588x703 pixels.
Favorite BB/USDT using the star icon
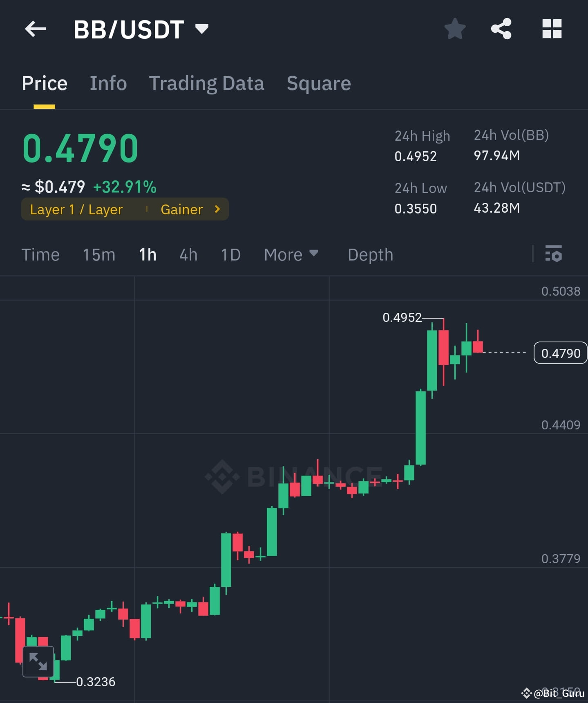[x=455, y=28]
